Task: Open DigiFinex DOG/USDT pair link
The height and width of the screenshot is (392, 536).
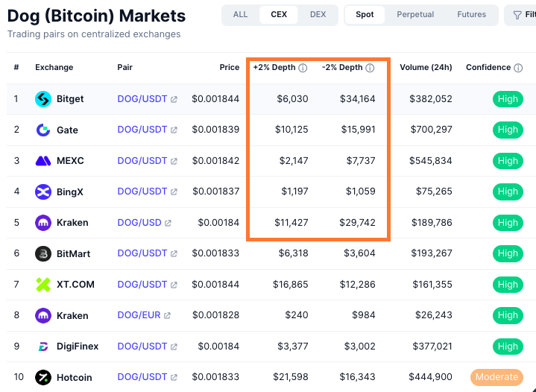Action: pyautogui.click(x=142, y=347)
